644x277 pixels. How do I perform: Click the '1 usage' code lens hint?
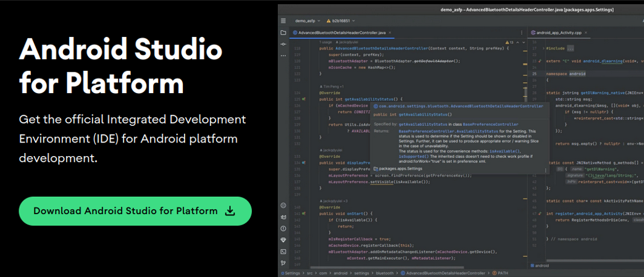[x=325, y=43]
